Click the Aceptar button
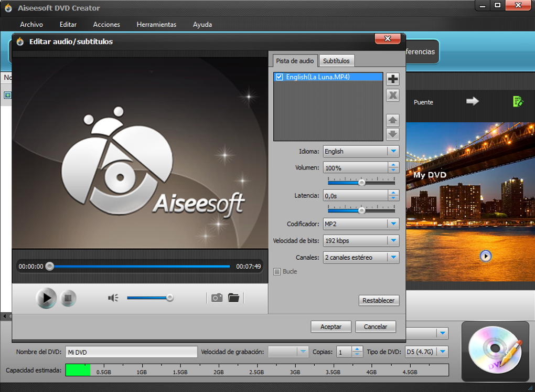Viewport: 535px width, 392px height. coord(331,326)
